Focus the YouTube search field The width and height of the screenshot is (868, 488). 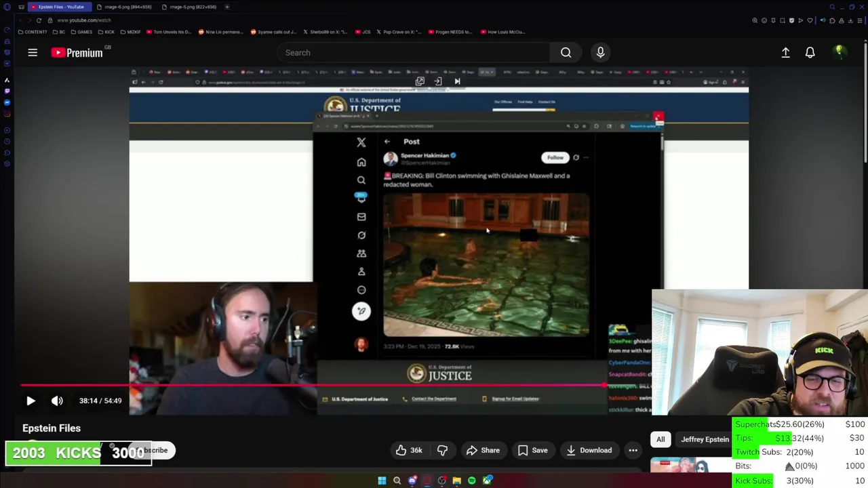pyautogui.click(x=414, y=52)
